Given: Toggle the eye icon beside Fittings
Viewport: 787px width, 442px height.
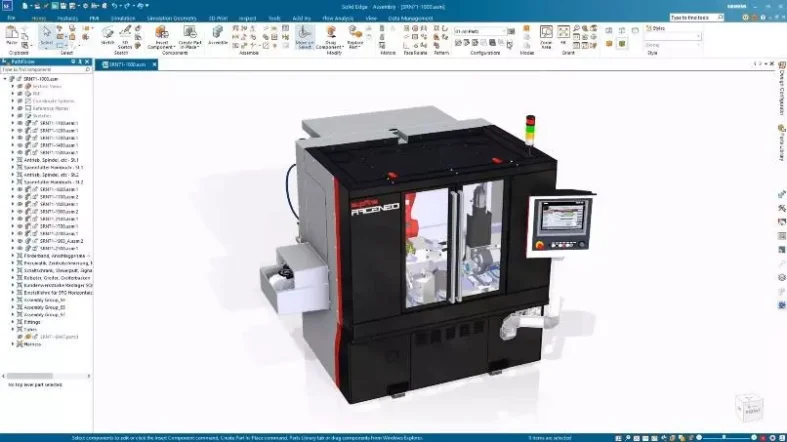Looking at the screenshot, I should pos(18,322).
